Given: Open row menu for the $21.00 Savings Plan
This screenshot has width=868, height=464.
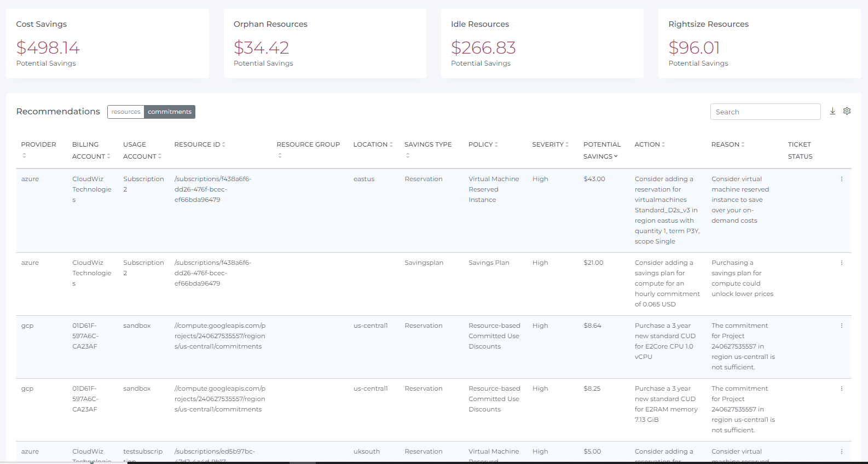Looking at the screenshot, I should pos(841,263).
